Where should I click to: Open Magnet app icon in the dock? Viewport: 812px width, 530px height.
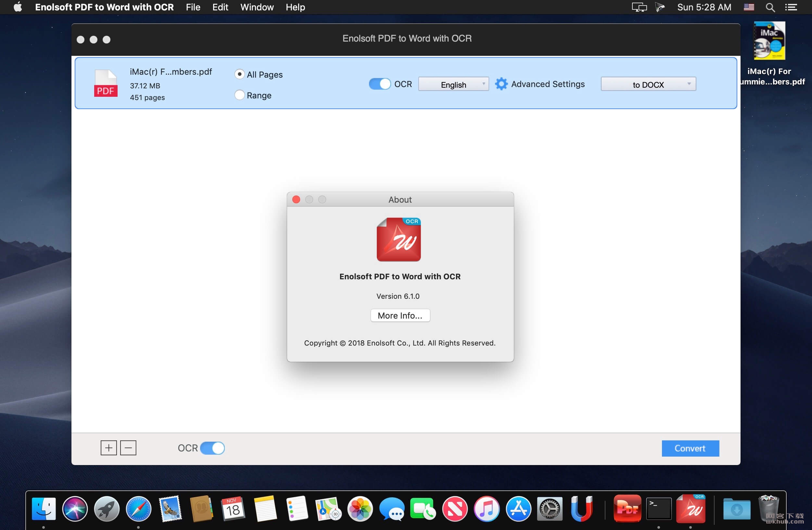click(x=581, y=509)
